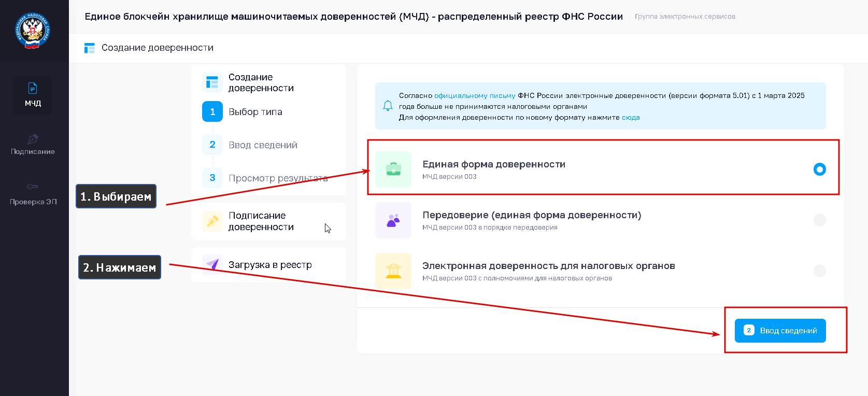The height and width of the screenshot is (396, 868).
Task: Click the page header list icon beside Создание доверенности
Action: (x=90, y=48)
